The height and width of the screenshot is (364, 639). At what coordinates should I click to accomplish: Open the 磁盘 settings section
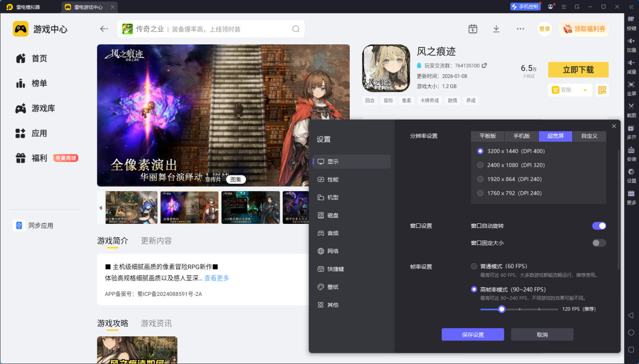[352, 215]
